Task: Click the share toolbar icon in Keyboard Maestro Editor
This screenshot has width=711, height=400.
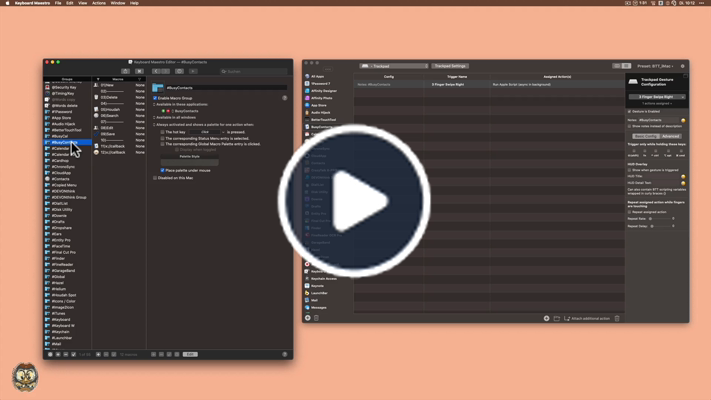Action: click(x=126, y=71)
